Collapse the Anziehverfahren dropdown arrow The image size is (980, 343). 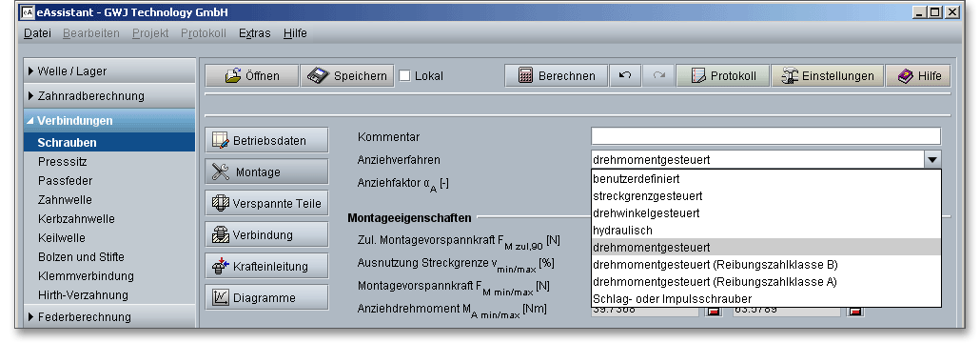click(931, 160)
